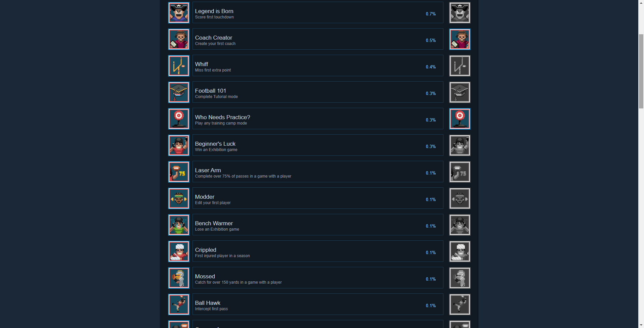Click the Ball Hawk colored interception icon
The image size is (644, 328).
pyautogui.click(x=179, y=304)
